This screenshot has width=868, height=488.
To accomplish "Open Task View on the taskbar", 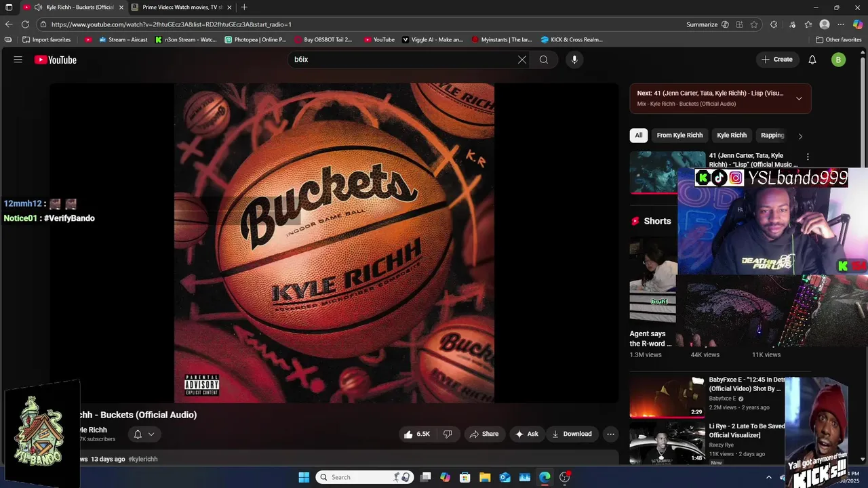I will point(425,477).
